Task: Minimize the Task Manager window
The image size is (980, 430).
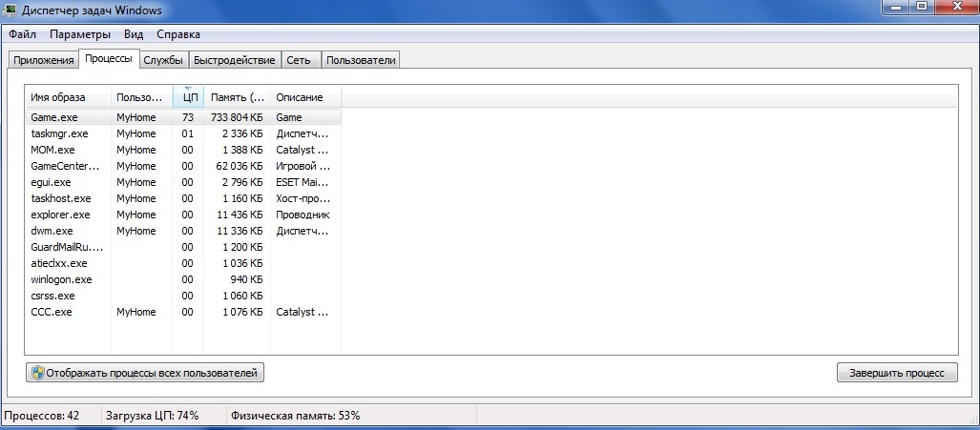Action: coord(896,7)
